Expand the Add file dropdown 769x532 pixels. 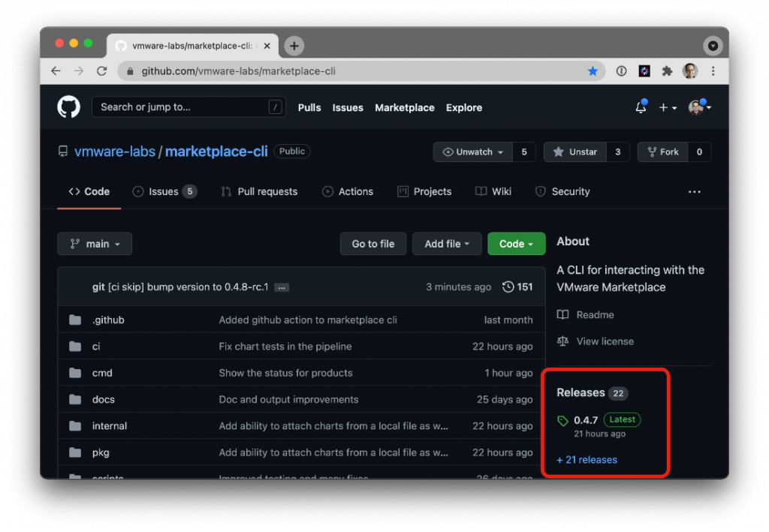click(447, 244)
